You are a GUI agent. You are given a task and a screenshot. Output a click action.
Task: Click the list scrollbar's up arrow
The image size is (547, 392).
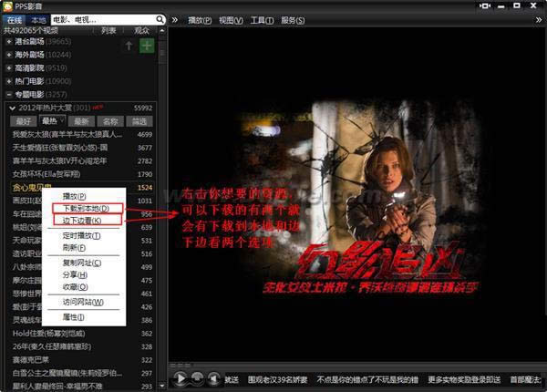[162, 31]
